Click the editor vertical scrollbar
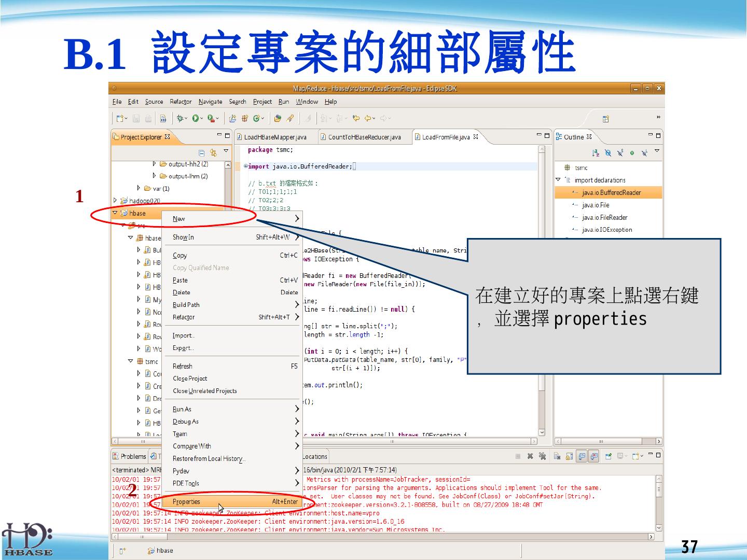This screenshot has height=560, width=747. pyautogui.click(x=542, y=290)
